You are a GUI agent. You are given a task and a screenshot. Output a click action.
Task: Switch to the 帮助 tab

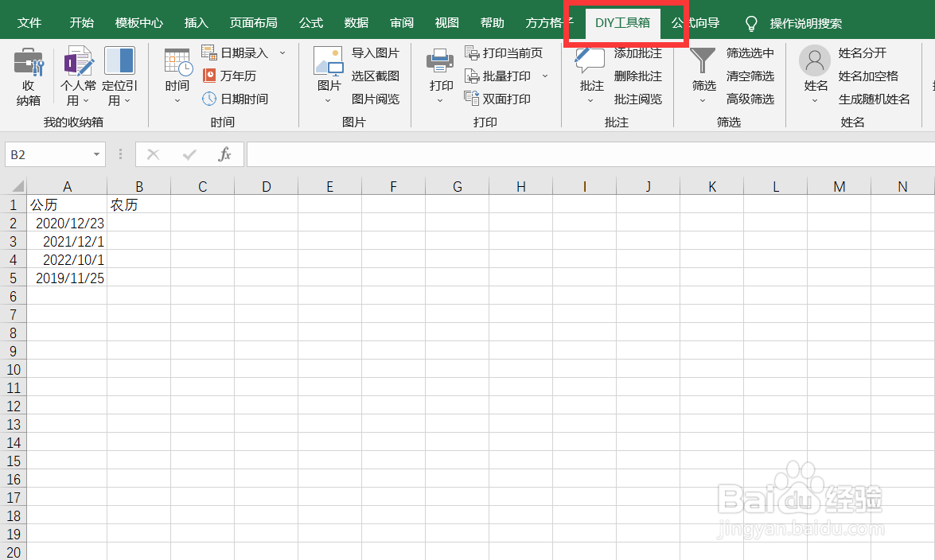coord(492,22)
